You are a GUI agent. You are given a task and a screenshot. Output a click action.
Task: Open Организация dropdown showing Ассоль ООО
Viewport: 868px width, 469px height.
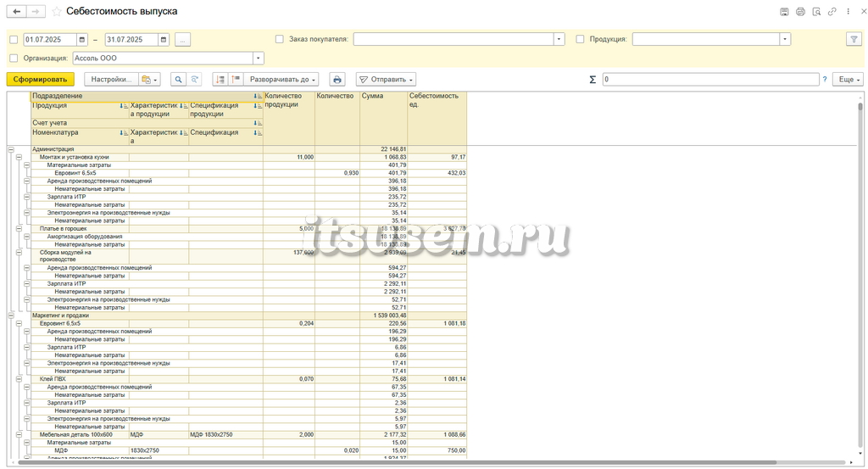tap(258, 59)
